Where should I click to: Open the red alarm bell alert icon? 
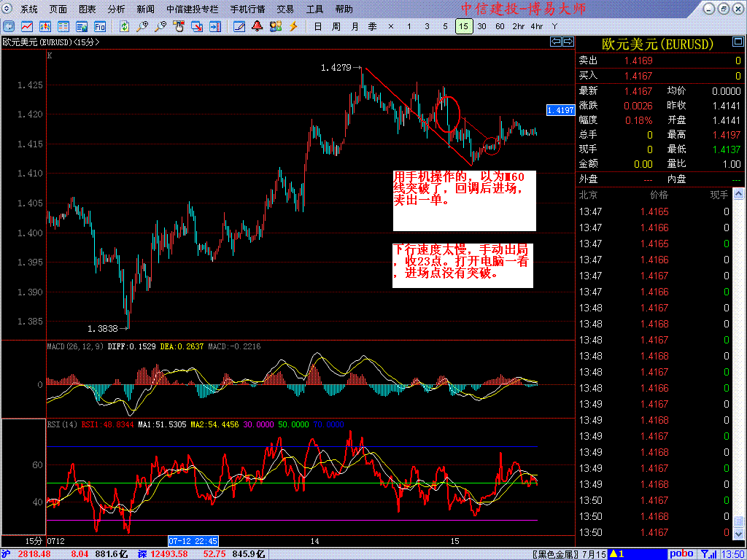click(258, 26)
